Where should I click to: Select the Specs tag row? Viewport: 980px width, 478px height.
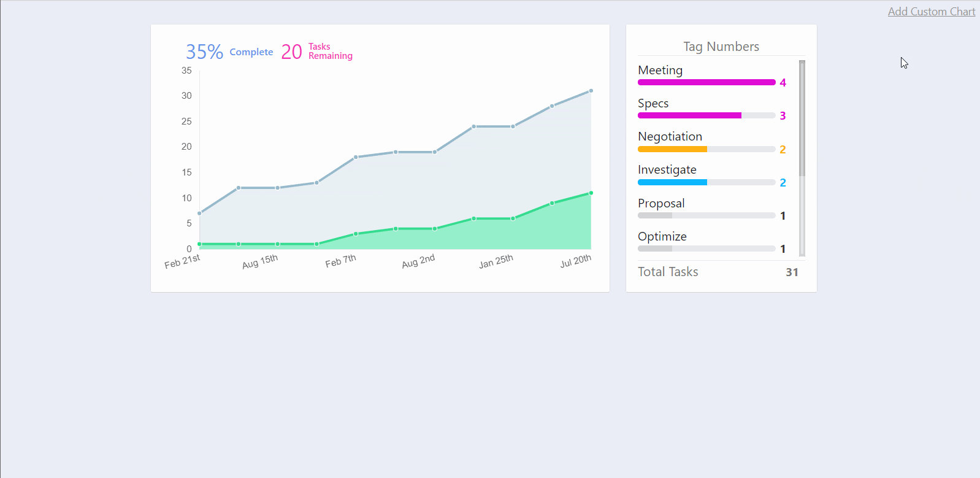tap(712, 109)
